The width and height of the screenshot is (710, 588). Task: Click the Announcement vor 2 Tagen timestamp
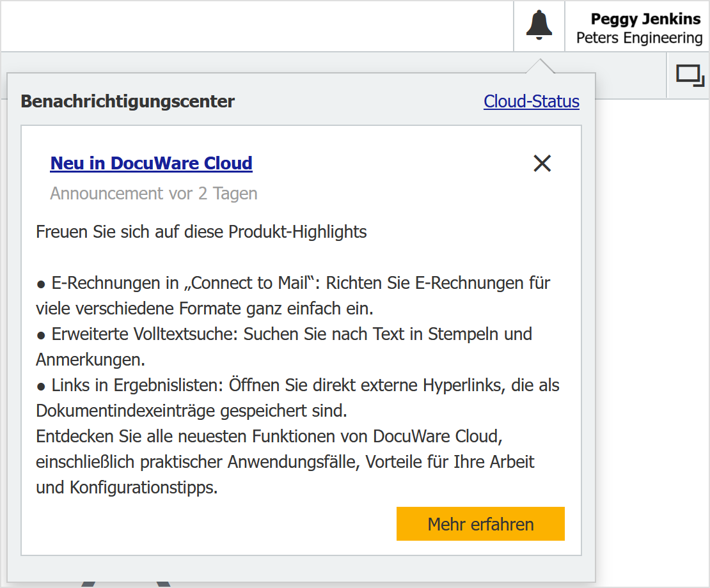coord(154,194)
